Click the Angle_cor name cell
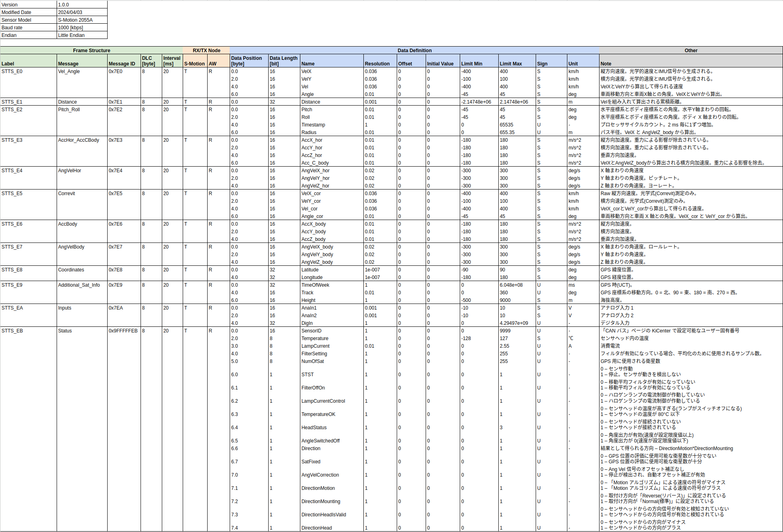This screenshot has width=783, height=532. click(x=332, y=216)
